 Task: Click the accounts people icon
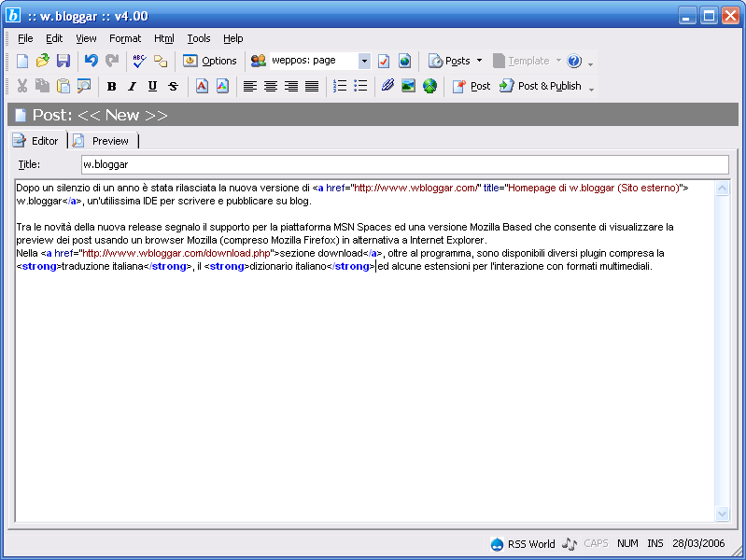pyautogui.click(x=258, y=61)
